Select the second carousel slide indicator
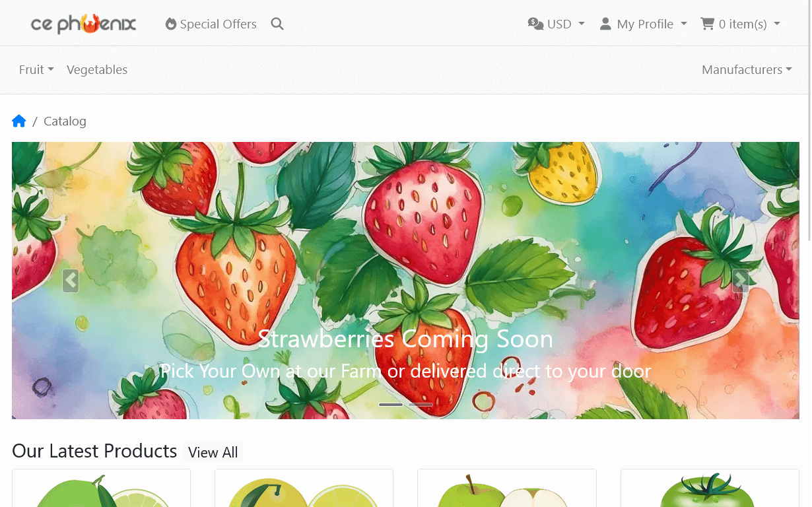Image resolution: width=812 pixels, height=507 pixels. [421, 404]
